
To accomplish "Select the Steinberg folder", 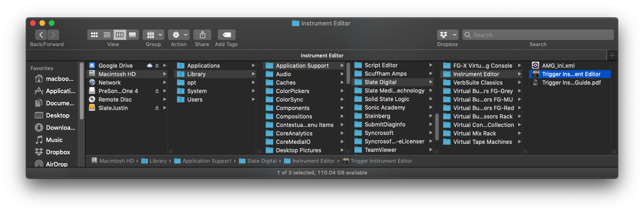I will point(393,116).
